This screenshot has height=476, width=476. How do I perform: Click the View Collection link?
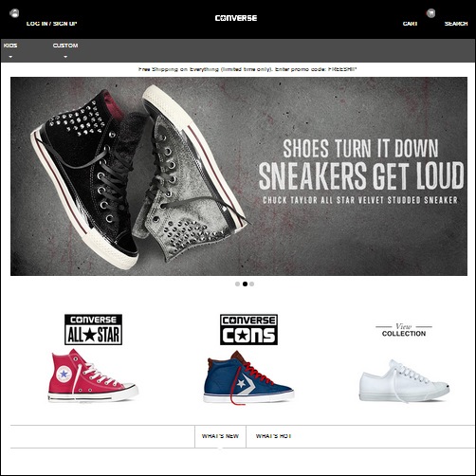point(404,330)
